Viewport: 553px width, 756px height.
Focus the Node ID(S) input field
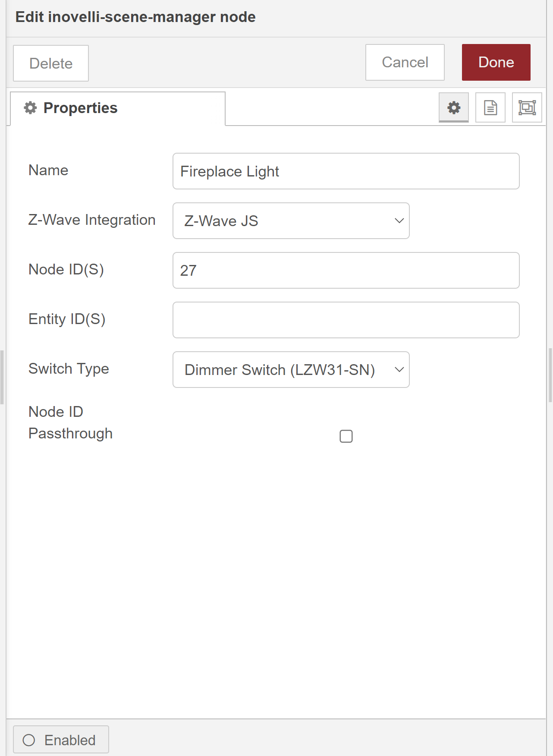[346, 271]
